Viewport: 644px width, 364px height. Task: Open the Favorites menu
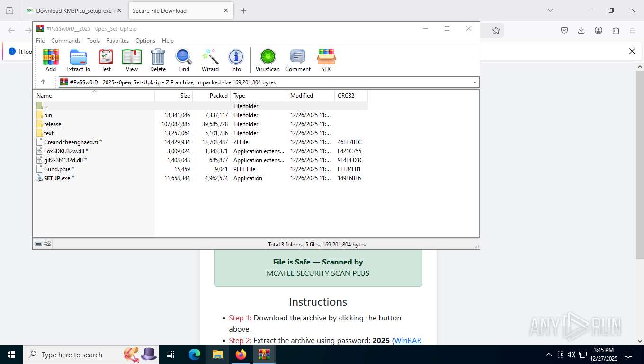117,41
